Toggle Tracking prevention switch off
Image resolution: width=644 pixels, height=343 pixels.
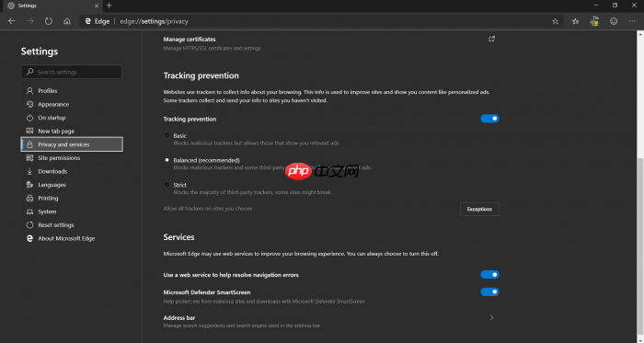(x=489, y=119)
